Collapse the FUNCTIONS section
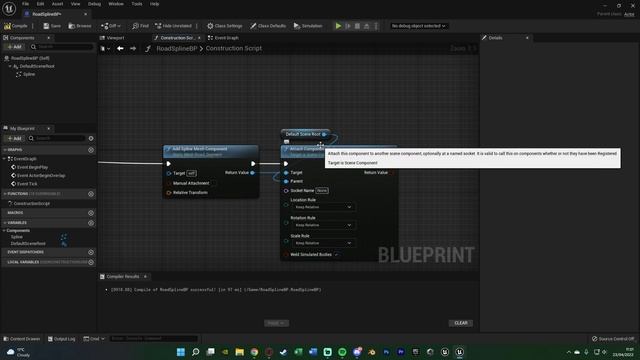Screen dimensions: 640x360 point(5,194)
